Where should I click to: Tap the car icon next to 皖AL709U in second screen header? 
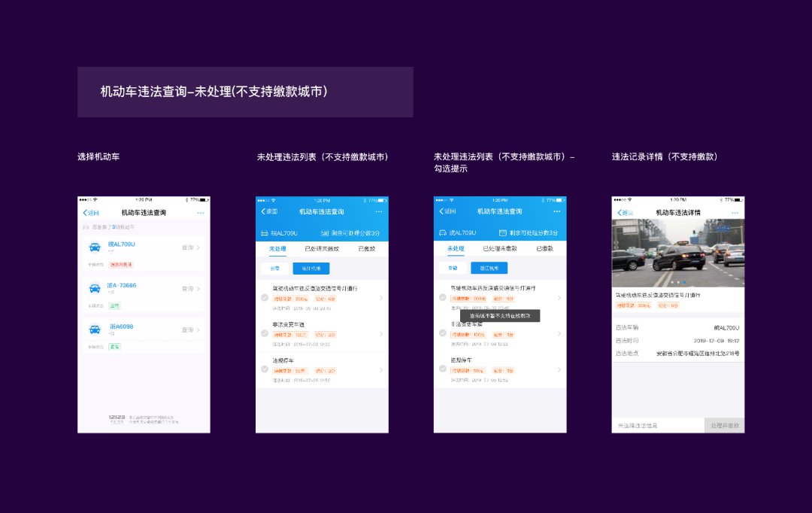(x=264, y=233)
